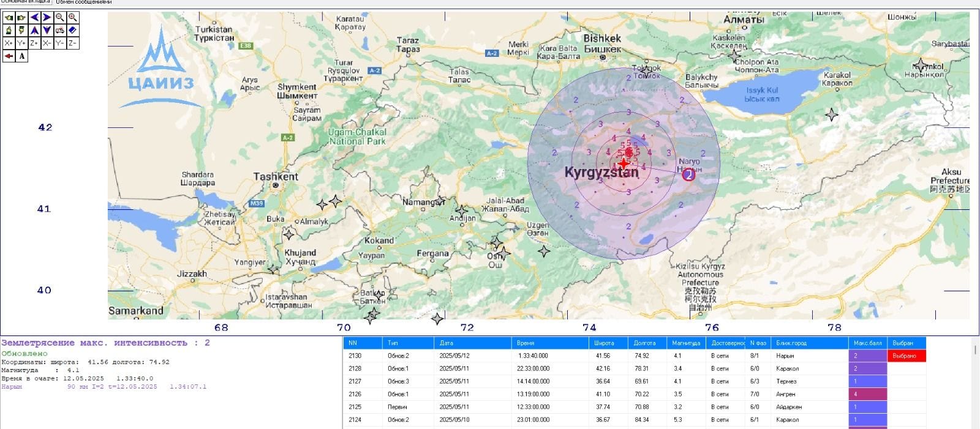Click the magenta max intensity 4 cell for Ангрен
This screenshot has width=980, height=429.
click(867, 394)
